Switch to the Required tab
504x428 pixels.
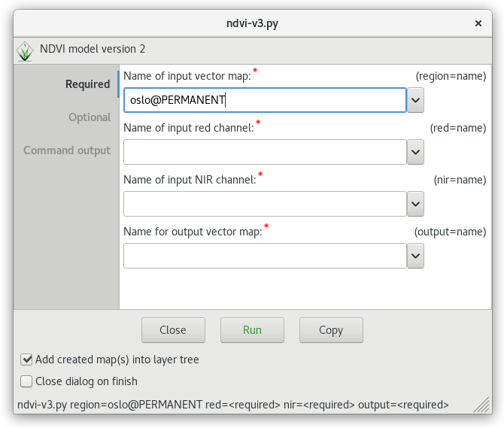coord(88,84)
